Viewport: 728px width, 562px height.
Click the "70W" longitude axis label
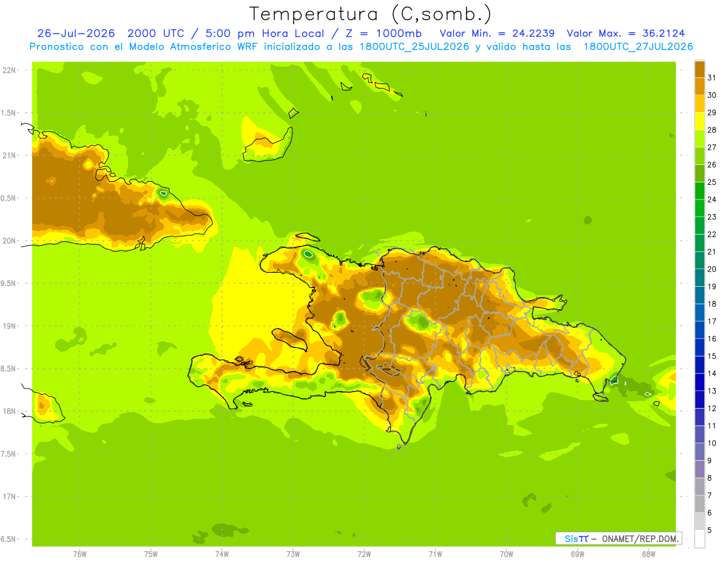tap(507, 554)
